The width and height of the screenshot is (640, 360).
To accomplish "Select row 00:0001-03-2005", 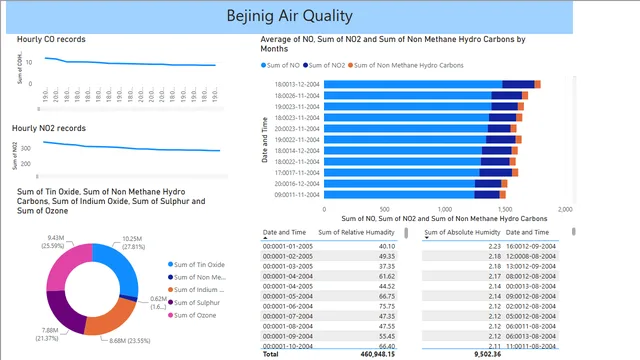I will (x=329, y=267).
